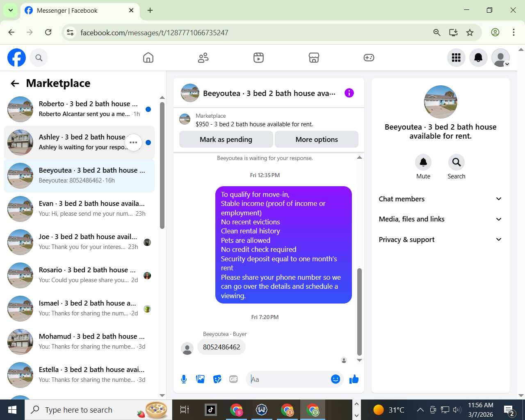
Task: Click the $950 listing link in chat header
Action: tap(254, 124)
